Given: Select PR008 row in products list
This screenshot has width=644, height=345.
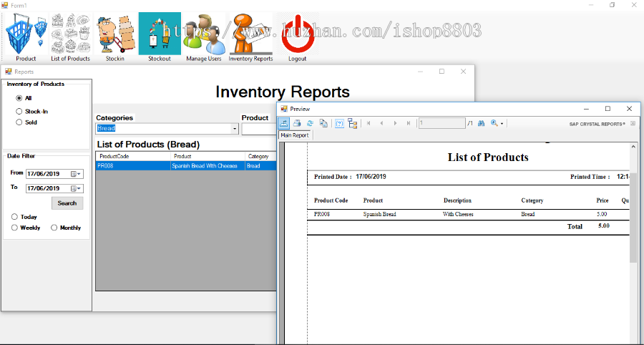Looking at the screenshot, I should 186,166.
